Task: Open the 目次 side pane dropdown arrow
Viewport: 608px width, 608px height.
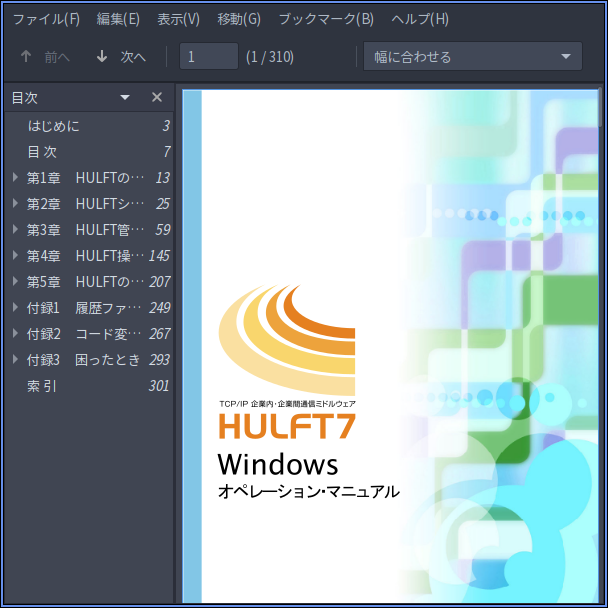Action: (125, 97)
